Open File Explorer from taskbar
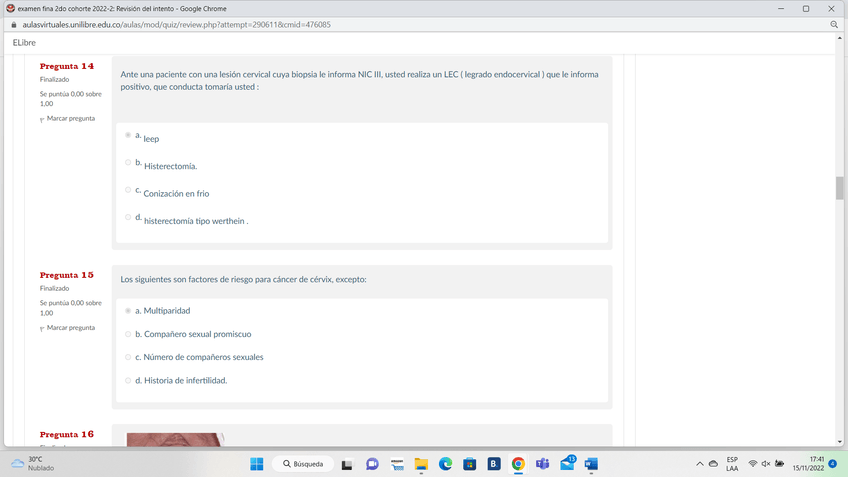Viewport: 848px width, 477px height. (421, 464)
